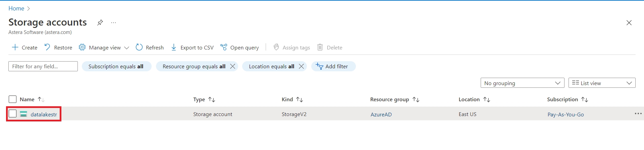Open the ellipsis menu next to title
Image resolution: width=644 pixels, height=150 pixels.
click(x=114, y=23)
